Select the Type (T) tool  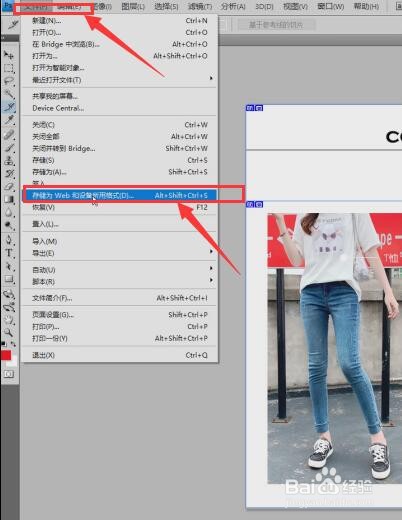tap(9, 253)
